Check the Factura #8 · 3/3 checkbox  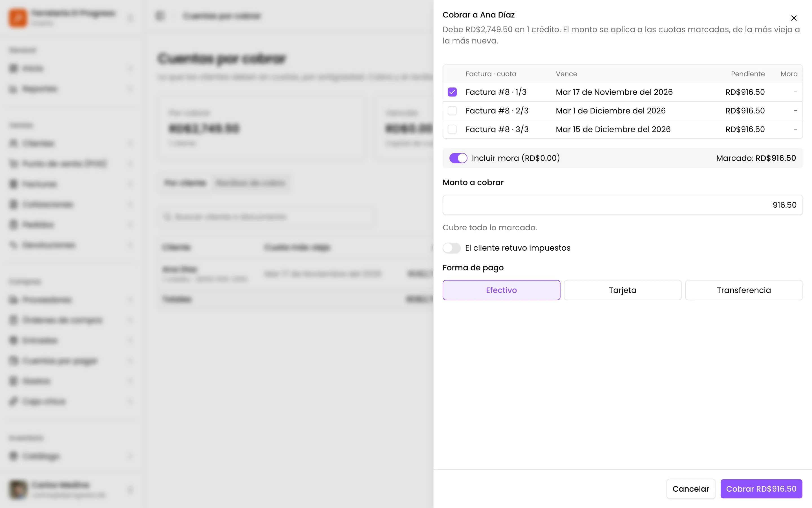pos(452,129)
